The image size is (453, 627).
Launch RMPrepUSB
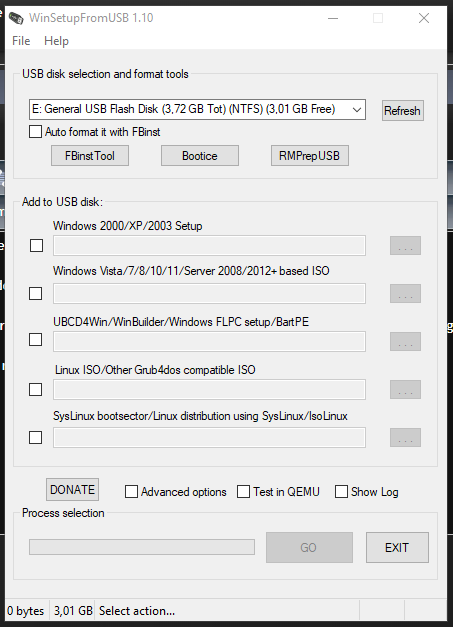310,156
